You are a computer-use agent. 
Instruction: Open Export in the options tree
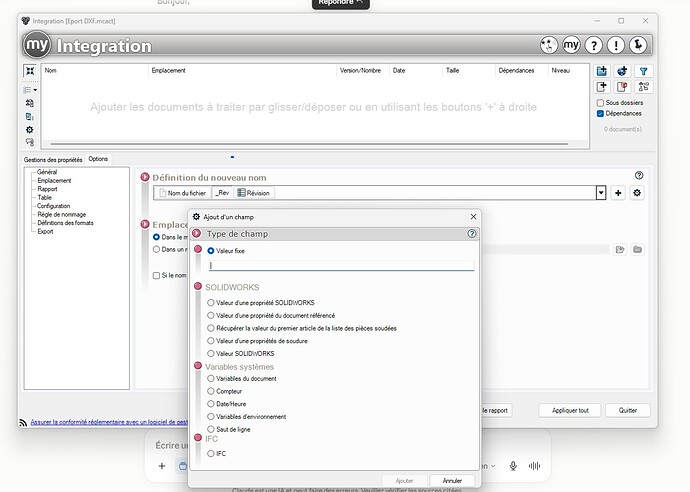[x=45, y=231]
